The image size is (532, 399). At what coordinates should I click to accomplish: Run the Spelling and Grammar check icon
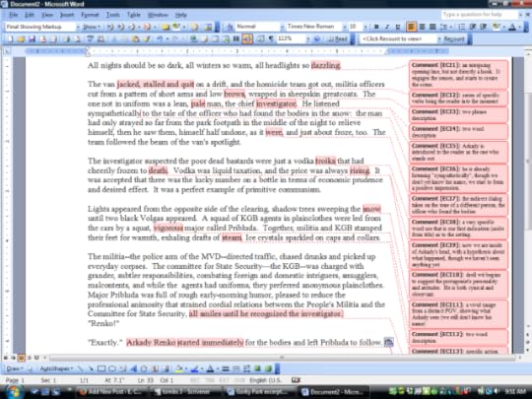pos(90,39)
